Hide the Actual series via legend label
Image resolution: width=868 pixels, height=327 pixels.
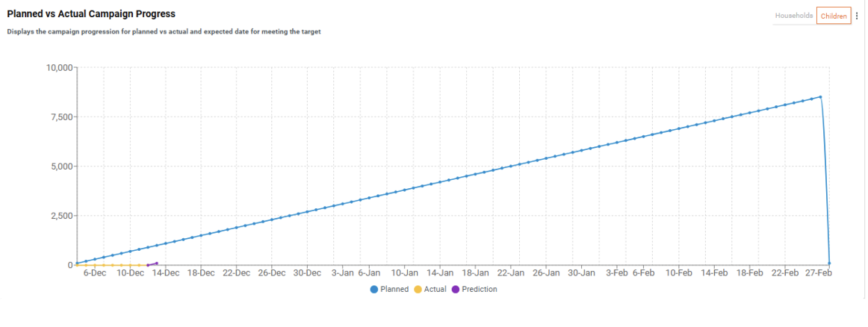[x=435, y=289]
